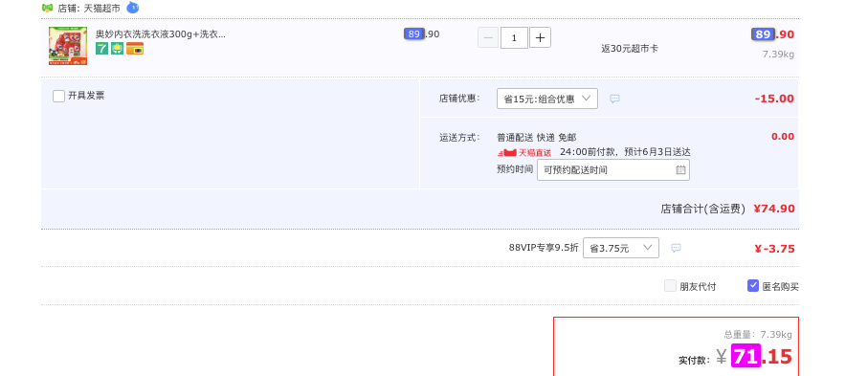Increase quantity with the plus button
This screenshot has width=868, height=376.
[541, 37]
